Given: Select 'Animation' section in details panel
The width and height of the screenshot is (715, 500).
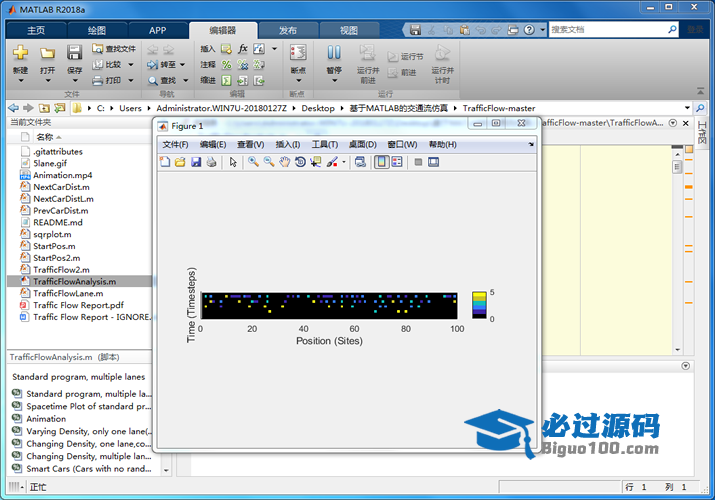Looking at the screenshot, I should pyautogui.click(x=46, y=419).
